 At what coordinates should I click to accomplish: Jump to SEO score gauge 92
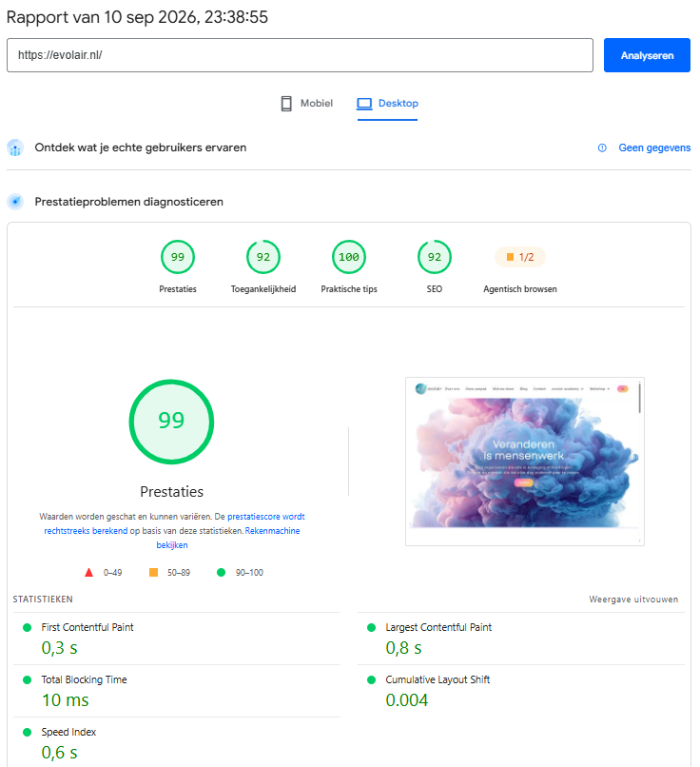coord(434,257)
